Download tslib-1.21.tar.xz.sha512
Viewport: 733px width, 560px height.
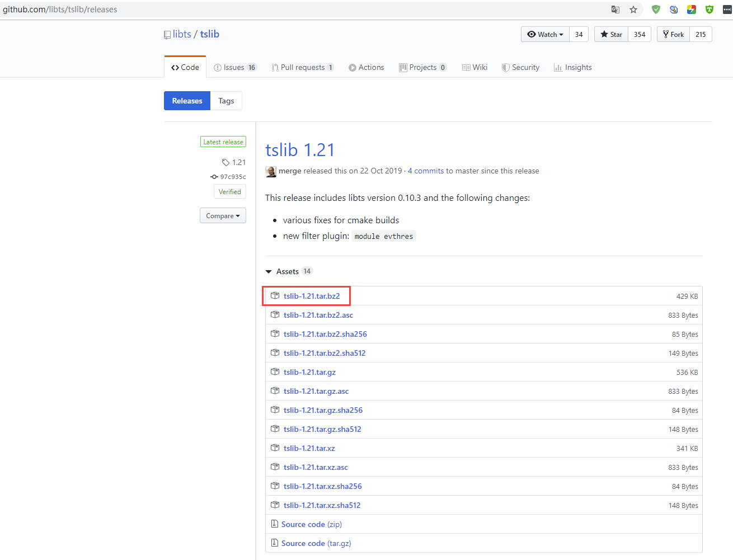point(322,505)
